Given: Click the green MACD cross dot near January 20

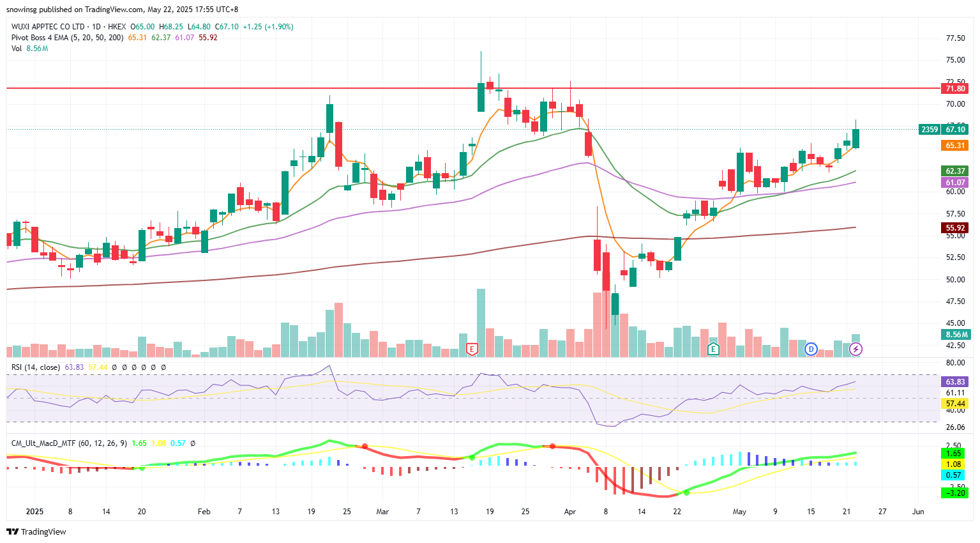Looking at the screenshot, I should pos(142,468).
